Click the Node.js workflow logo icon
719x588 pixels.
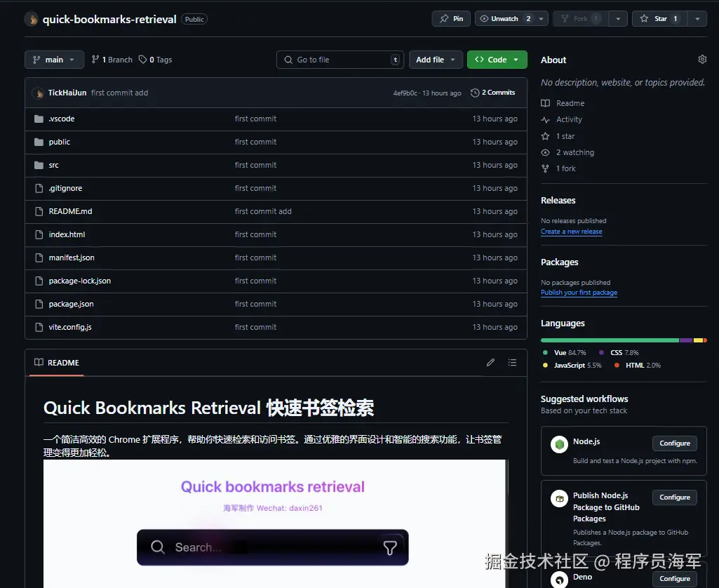click(x=558, y=443)
